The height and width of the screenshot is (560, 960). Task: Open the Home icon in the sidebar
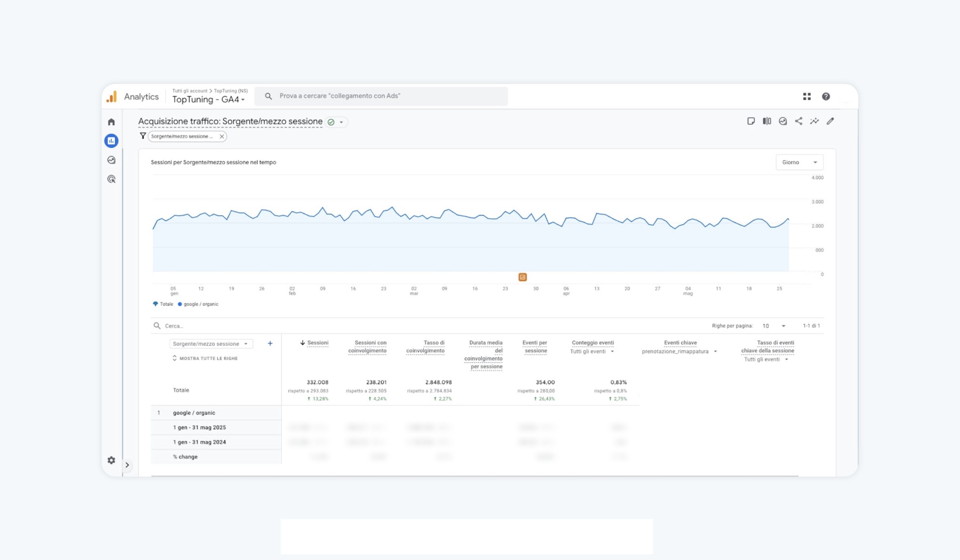tap(111, 122)
